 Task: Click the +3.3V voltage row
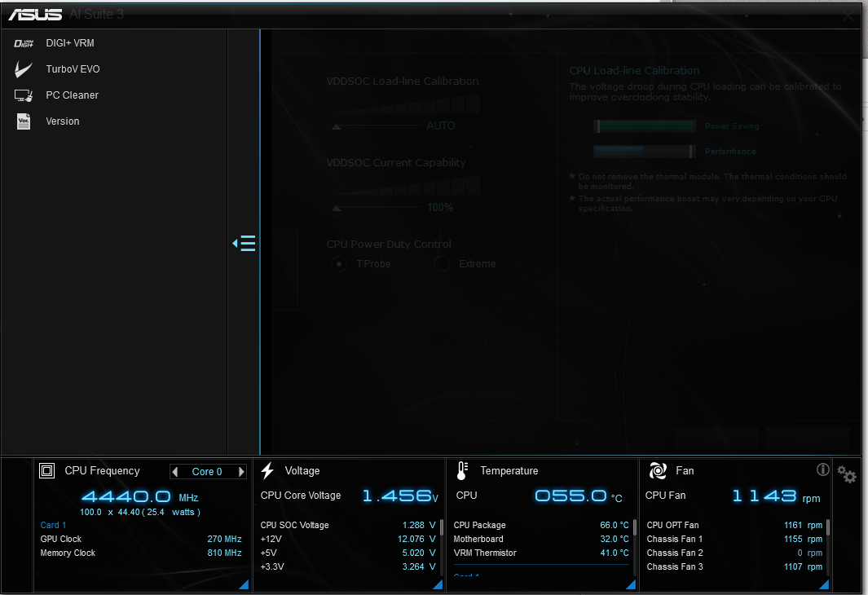tap(348, 566)
